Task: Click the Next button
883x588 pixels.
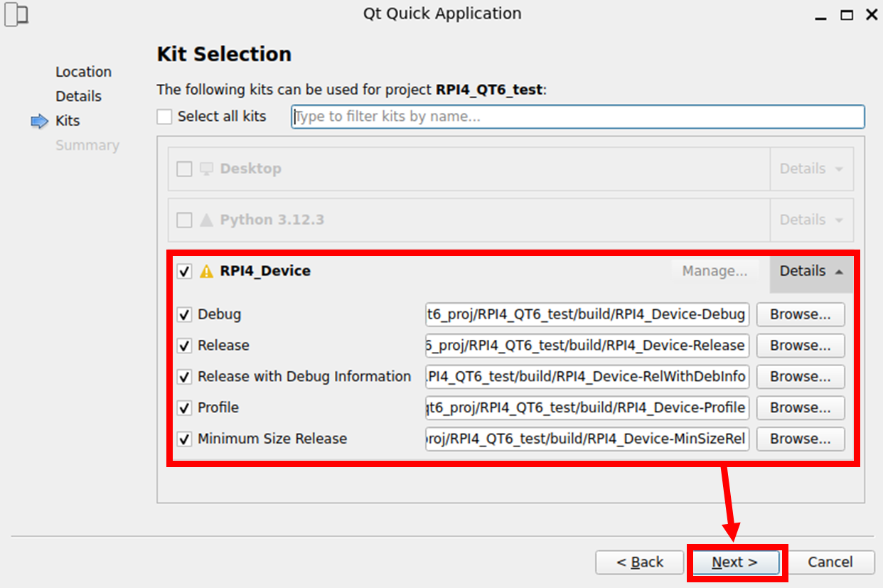Action: [x=735, y=562]
